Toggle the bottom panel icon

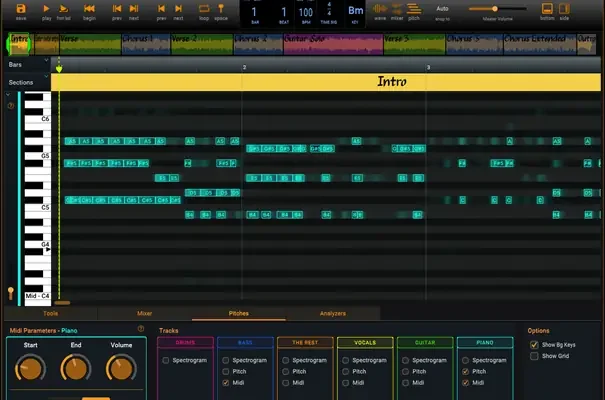pos(547,9)
